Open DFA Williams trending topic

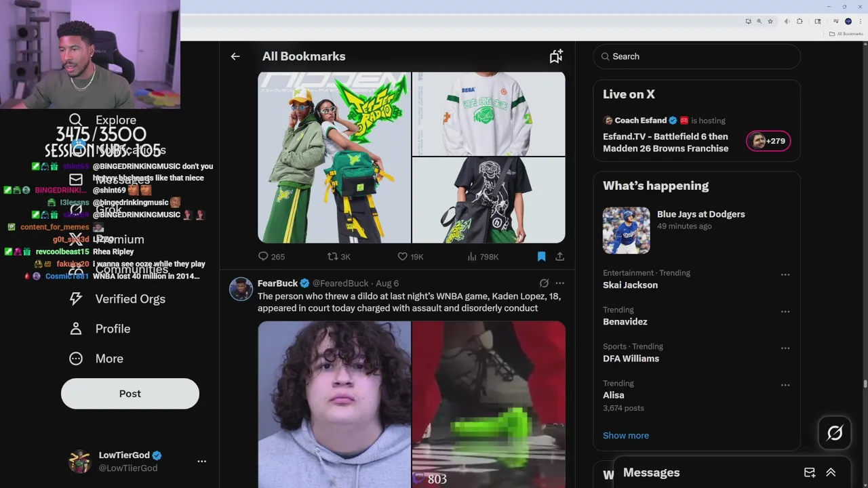[631, 359]
